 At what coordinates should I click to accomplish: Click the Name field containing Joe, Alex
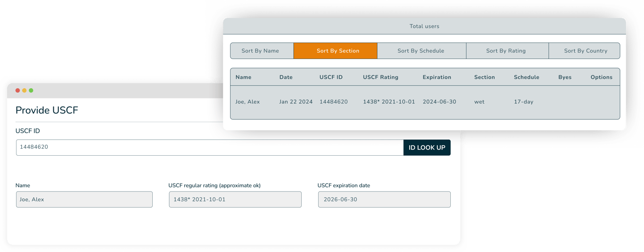pyautogui.click(x=84, y=200)
